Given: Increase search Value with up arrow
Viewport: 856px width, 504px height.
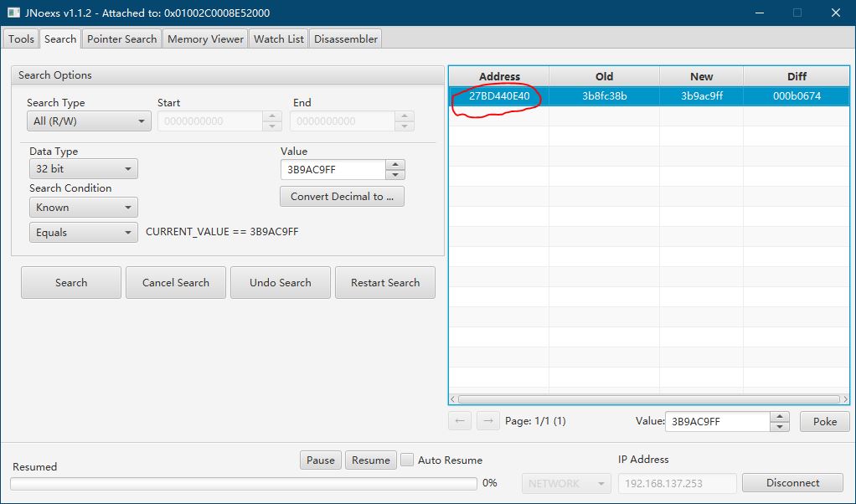Looking at the screenshot, I should (395, 164).
